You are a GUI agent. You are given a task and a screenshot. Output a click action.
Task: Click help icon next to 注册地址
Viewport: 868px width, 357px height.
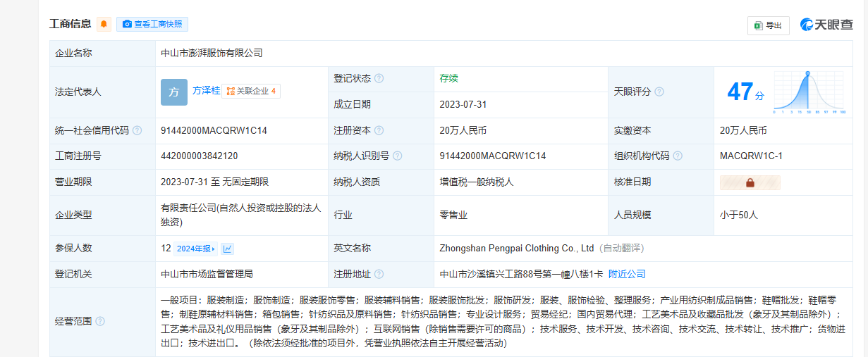click(x=379, y=274)
